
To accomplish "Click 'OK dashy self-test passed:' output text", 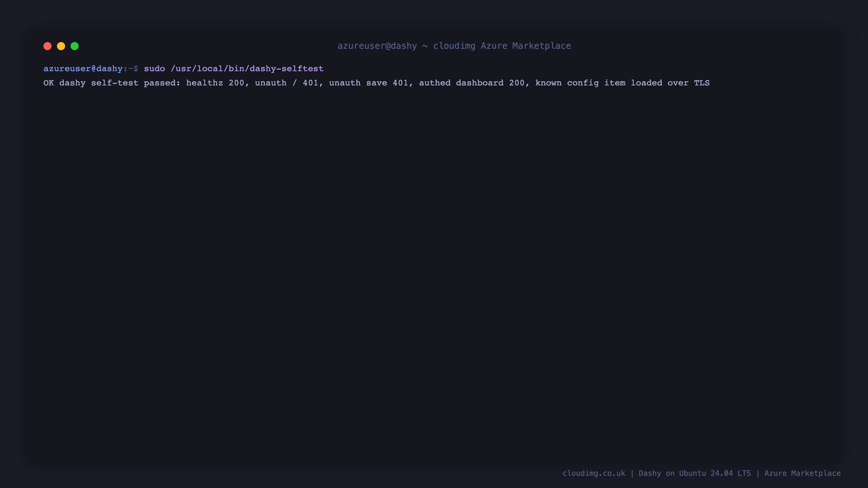I will (x=112, y=83).
